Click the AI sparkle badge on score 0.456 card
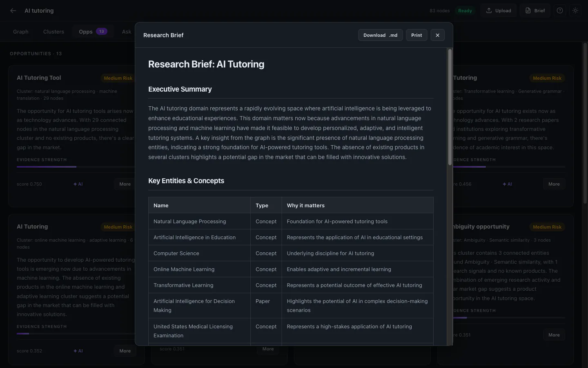Viewport: 588px width, 368px height. (x=507, y=184)
